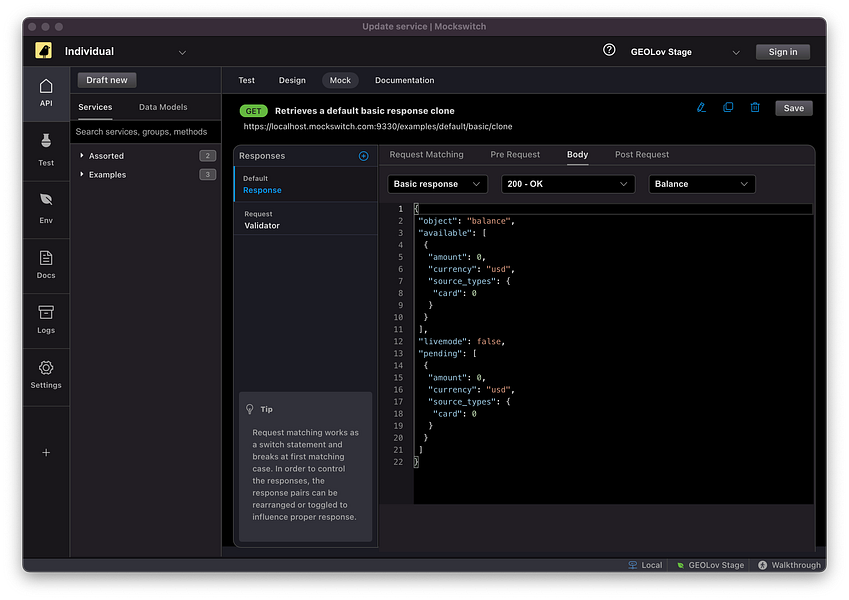Viewport: 849px width, 600px height.
Task: Select the Request Validator item
Action: pyautogui.click(x=306, y=219)
